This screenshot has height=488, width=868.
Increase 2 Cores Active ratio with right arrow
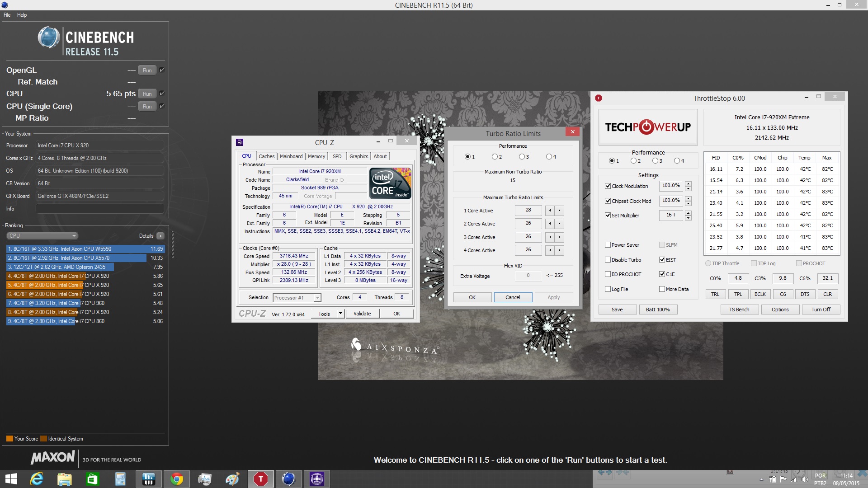tap(560, 224)
